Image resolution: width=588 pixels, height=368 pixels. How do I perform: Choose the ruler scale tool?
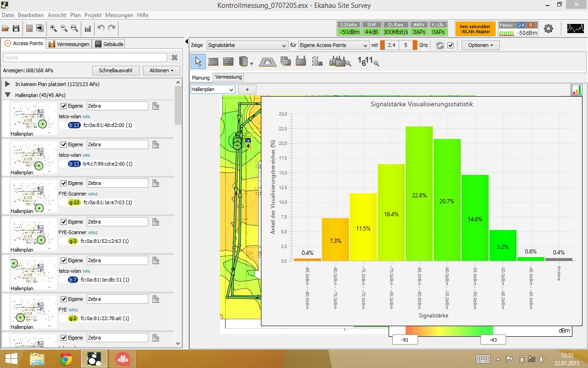pos(213,61)
